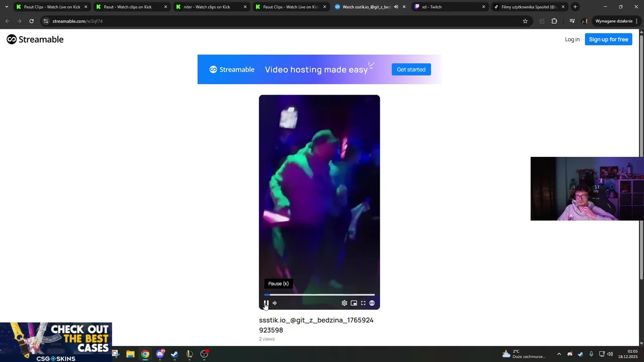Open Discord from the taskbar
This screenshot has width=644, height=362.
click(x=160, y=354)
